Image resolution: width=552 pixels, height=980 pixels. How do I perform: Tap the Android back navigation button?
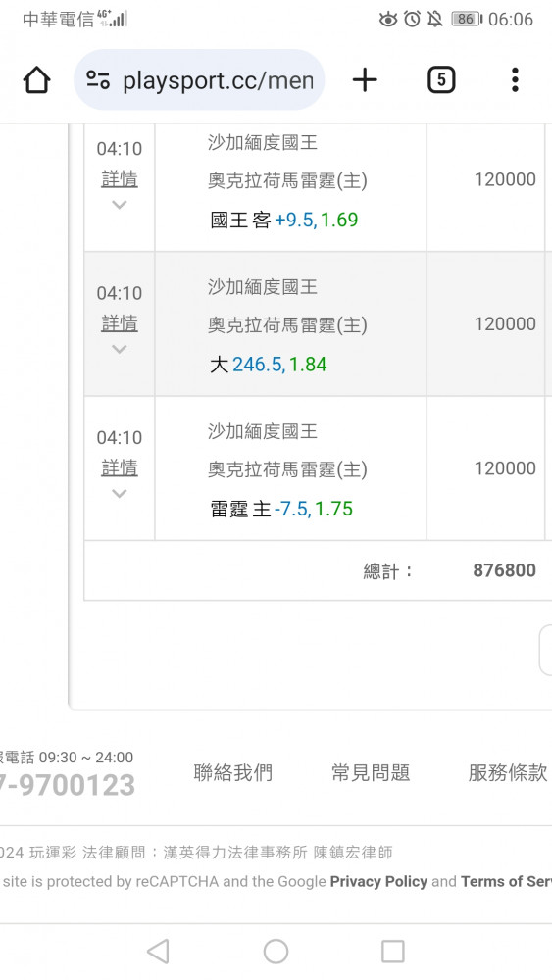[x=158, y=952]
